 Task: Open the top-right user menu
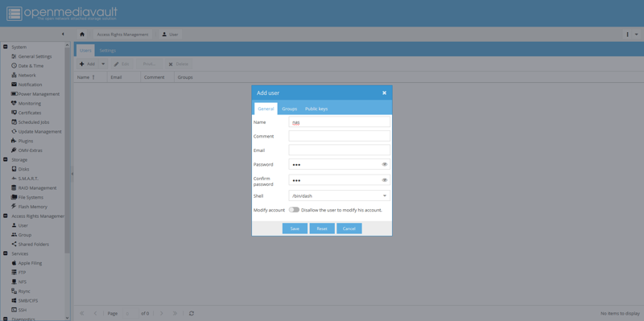click(632, 35)
